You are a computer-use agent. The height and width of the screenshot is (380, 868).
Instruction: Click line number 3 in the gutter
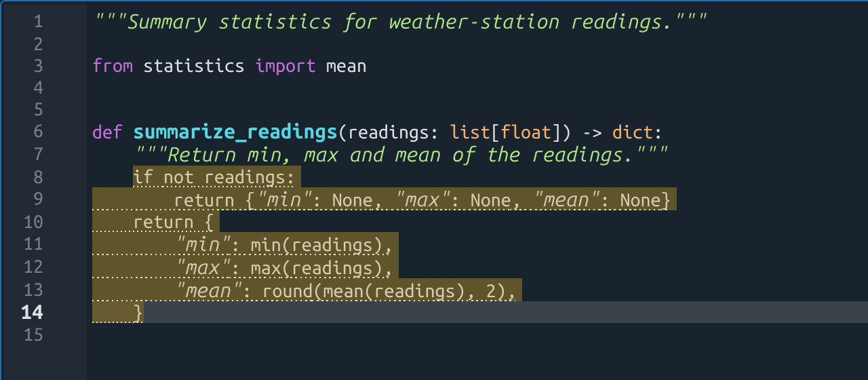(37, 66)
